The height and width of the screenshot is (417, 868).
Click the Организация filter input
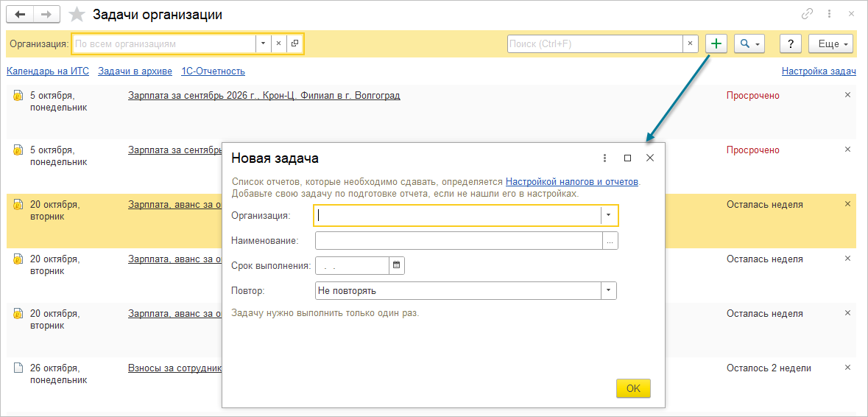coord(164,43)
